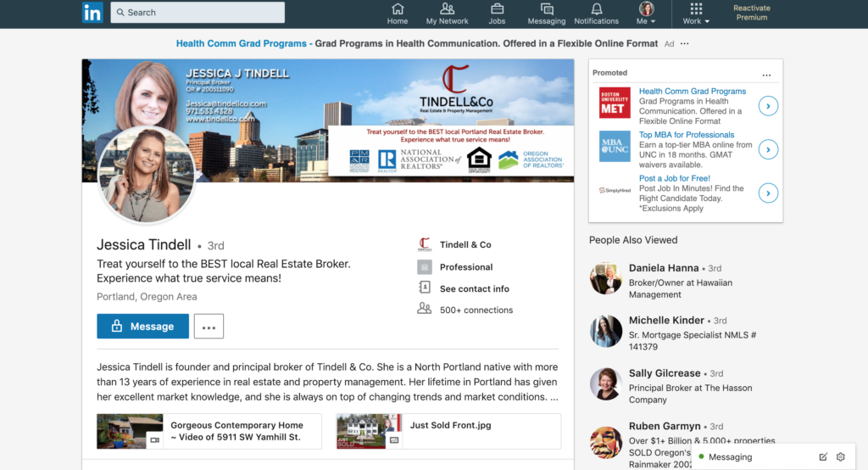Screen dimensions: 868x470
Task: Open Just Sold Front.jpg media title
Action: (x=451, y=425)
